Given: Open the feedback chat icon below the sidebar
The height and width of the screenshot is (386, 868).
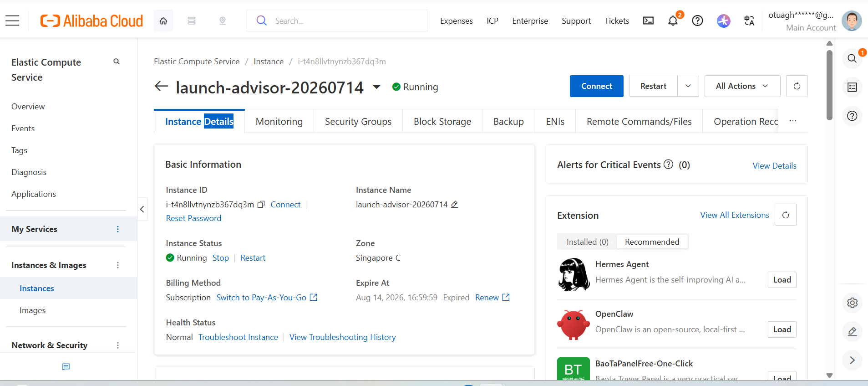Looking at the screenshot, I should (66, 367).
